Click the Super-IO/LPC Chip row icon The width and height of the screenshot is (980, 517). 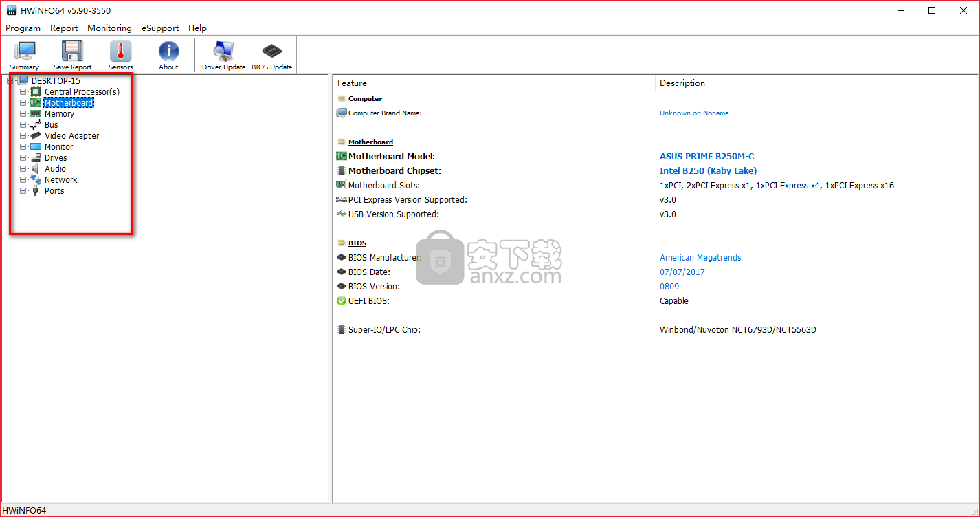[342, 330]
